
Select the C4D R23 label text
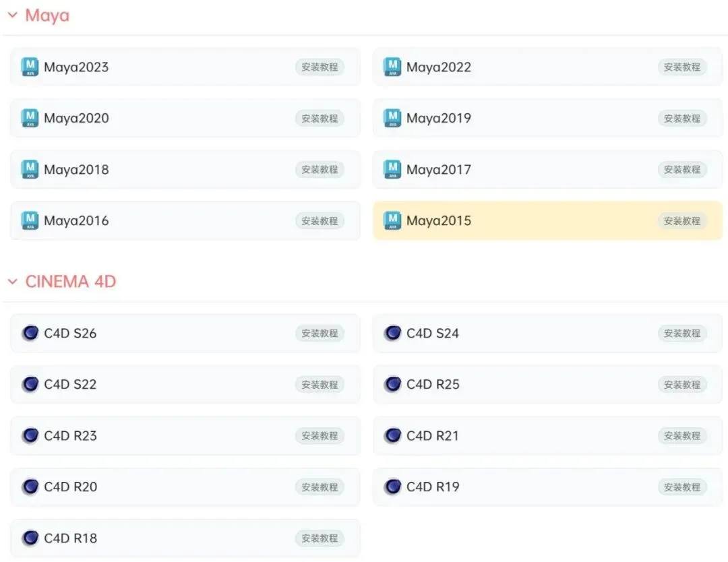pos(70,436)
